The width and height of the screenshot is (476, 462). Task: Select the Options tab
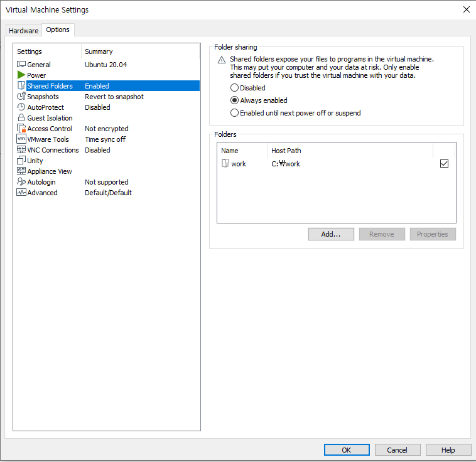point(58,30)
